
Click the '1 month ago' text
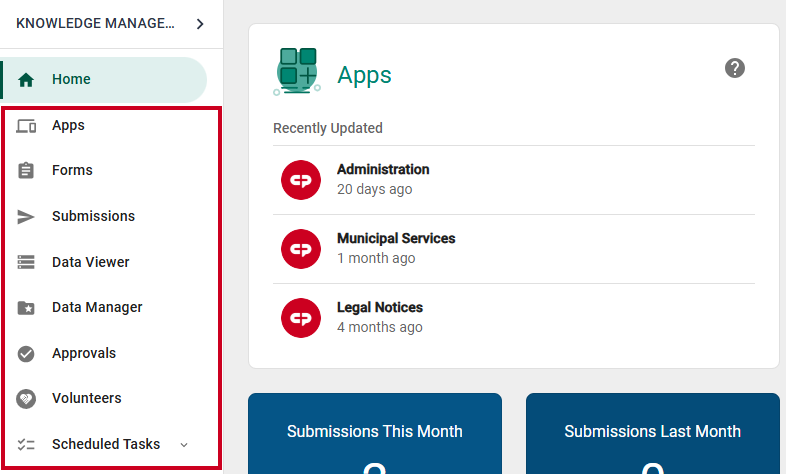(376, 259)
